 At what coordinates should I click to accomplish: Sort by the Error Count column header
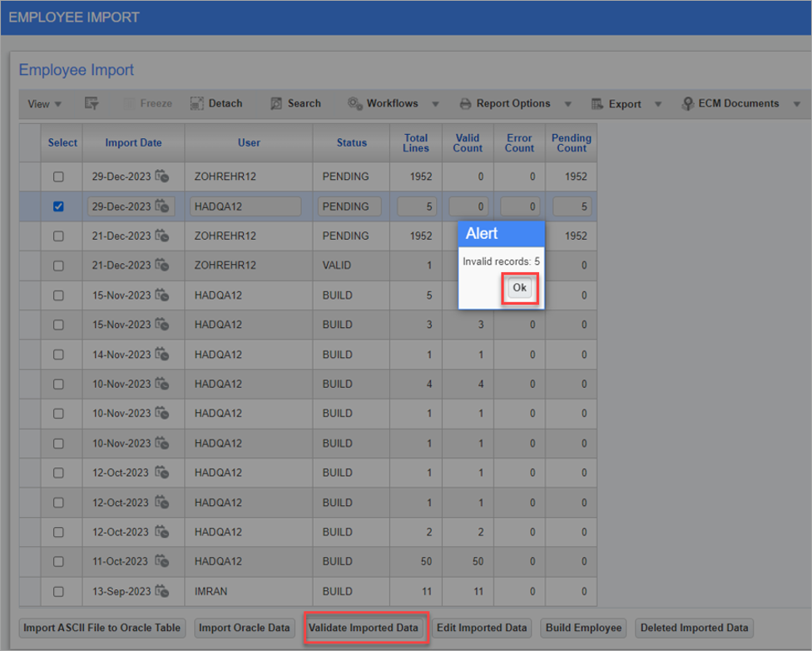point(519,142)
